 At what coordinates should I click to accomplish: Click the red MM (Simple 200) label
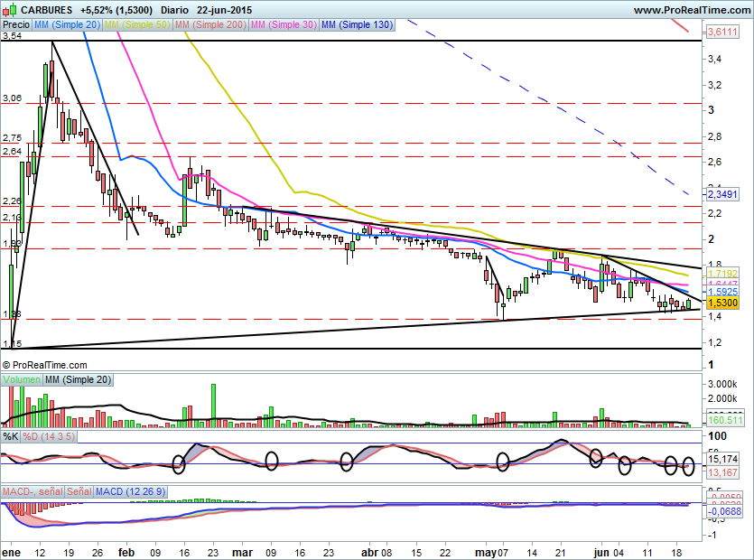[x=209, y=25]
